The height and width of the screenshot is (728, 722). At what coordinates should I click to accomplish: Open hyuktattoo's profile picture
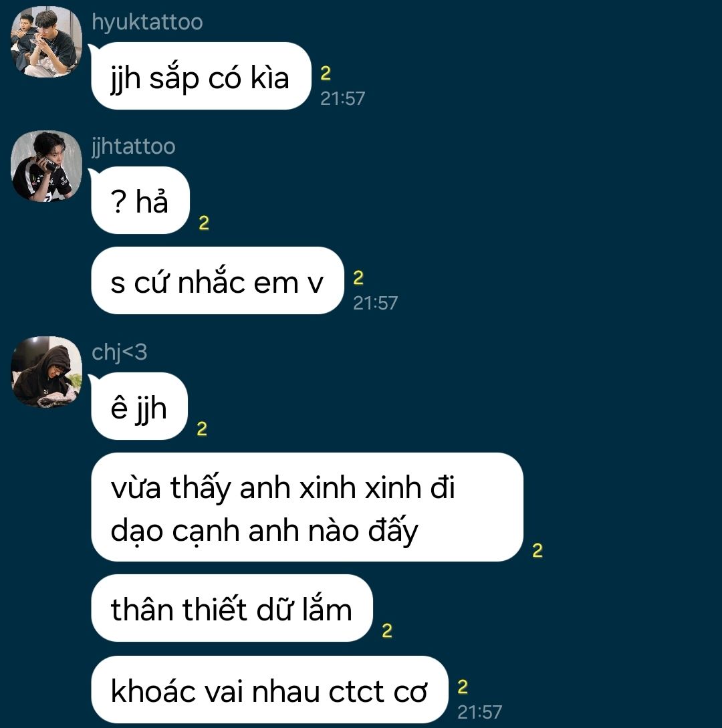[x=46, y=42]
